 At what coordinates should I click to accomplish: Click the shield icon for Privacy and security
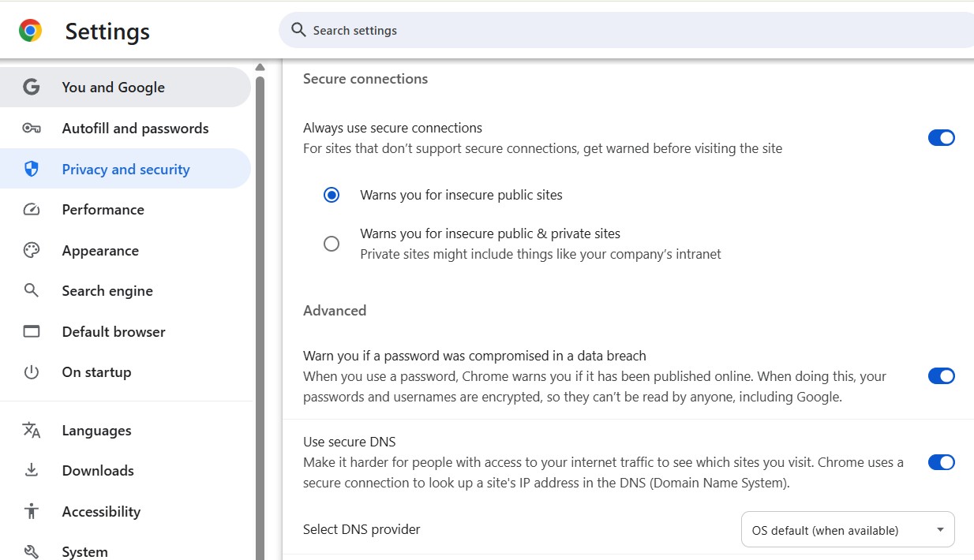(x=32, y=169)
